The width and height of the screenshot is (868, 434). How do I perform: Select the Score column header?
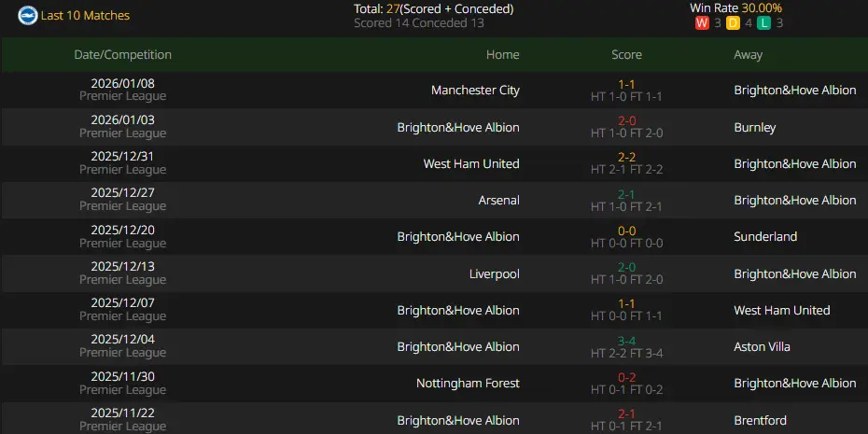coord(626,55)
